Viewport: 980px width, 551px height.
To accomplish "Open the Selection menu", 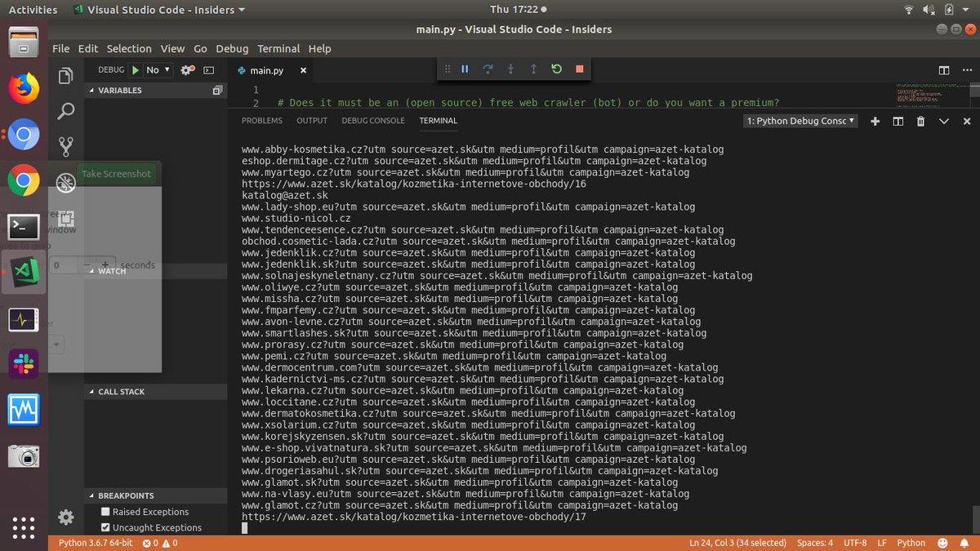I will (129, 49).
